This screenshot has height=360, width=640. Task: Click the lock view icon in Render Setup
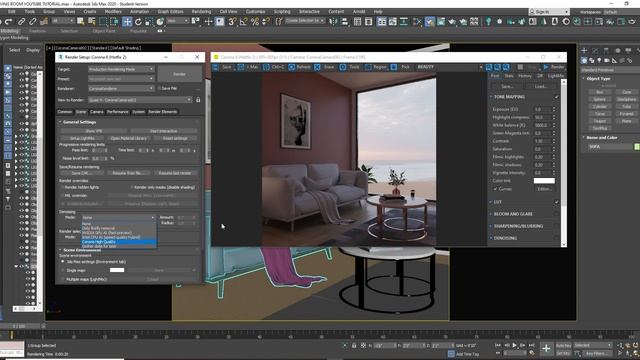click(x=198, y=100)
